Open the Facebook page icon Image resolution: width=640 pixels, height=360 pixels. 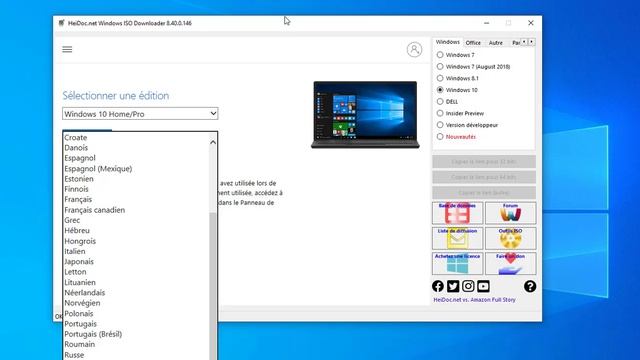coord(438,286)
